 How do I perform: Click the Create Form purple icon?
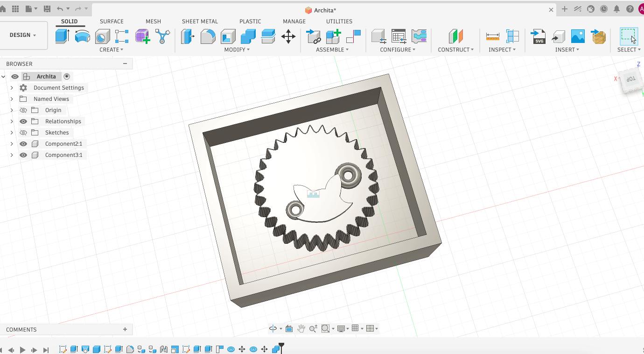142,36
